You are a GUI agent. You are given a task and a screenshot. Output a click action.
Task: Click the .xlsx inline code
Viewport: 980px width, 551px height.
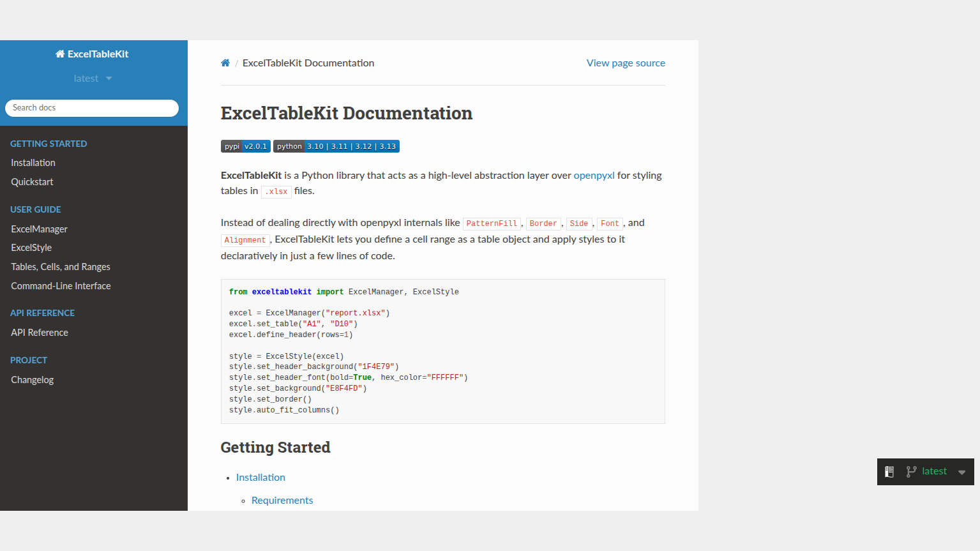click(276, 192)
